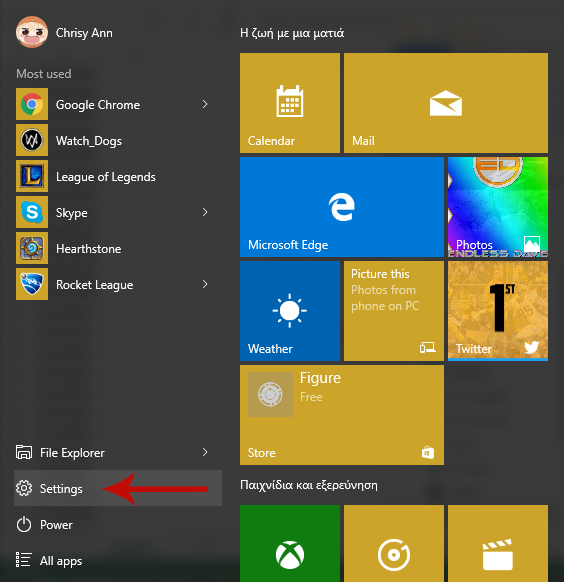Open the Picture this phone companion tile
Image resolution: width=564 pixels, height=582 pixels.
394,311
